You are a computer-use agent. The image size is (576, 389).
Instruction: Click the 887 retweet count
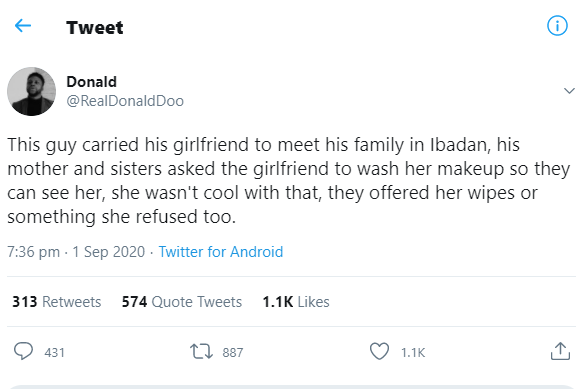click(233, 353)
